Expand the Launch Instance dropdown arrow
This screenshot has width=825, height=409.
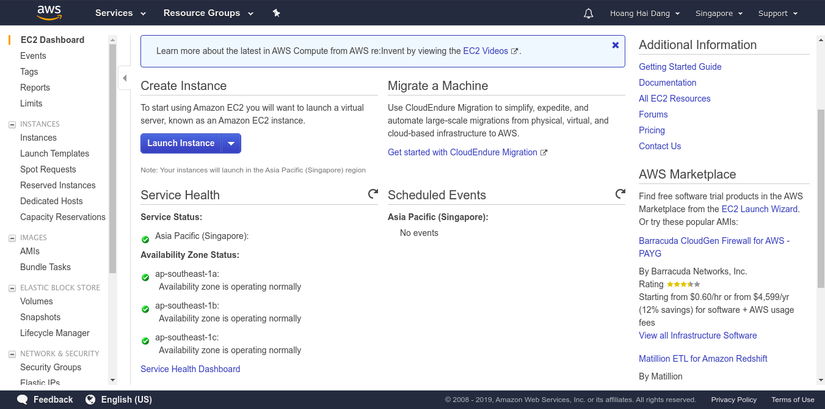point(232,143)
